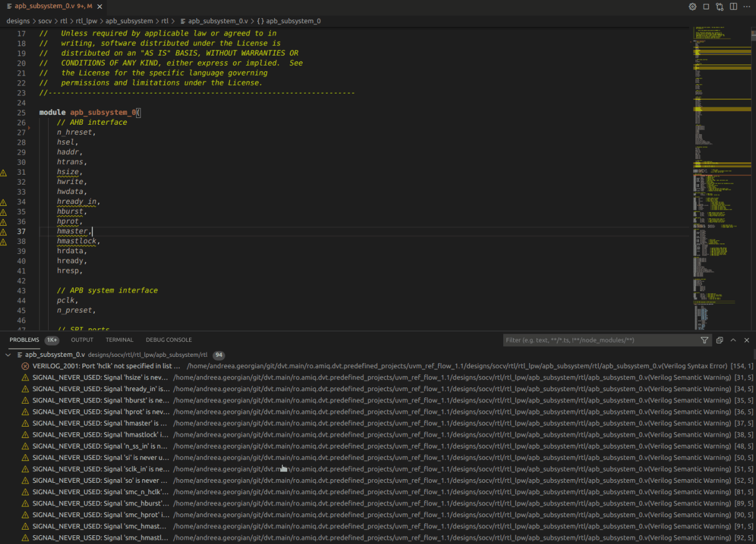
Task: Open the More Actions ellipsis in title bar
Action: [x=747, y=6]
